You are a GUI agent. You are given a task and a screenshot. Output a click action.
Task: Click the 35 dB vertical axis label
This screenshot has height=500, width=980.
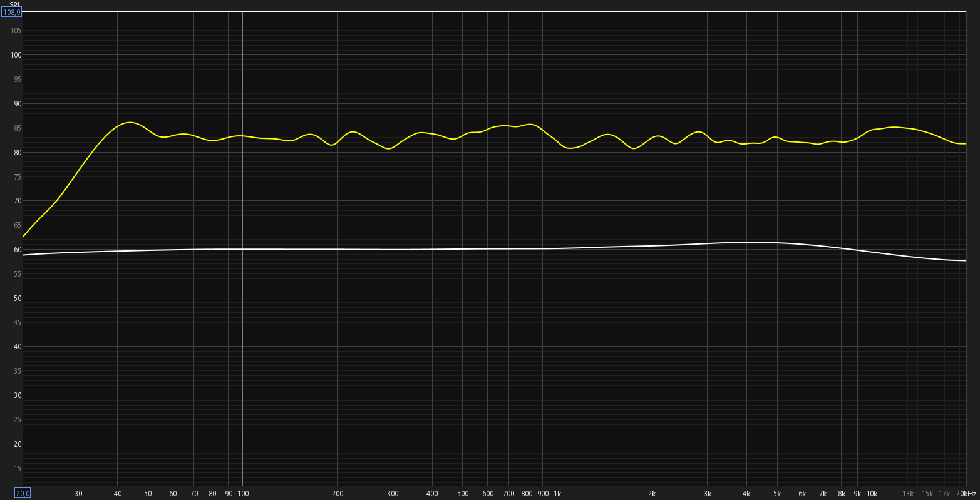(x=18, y=371)
